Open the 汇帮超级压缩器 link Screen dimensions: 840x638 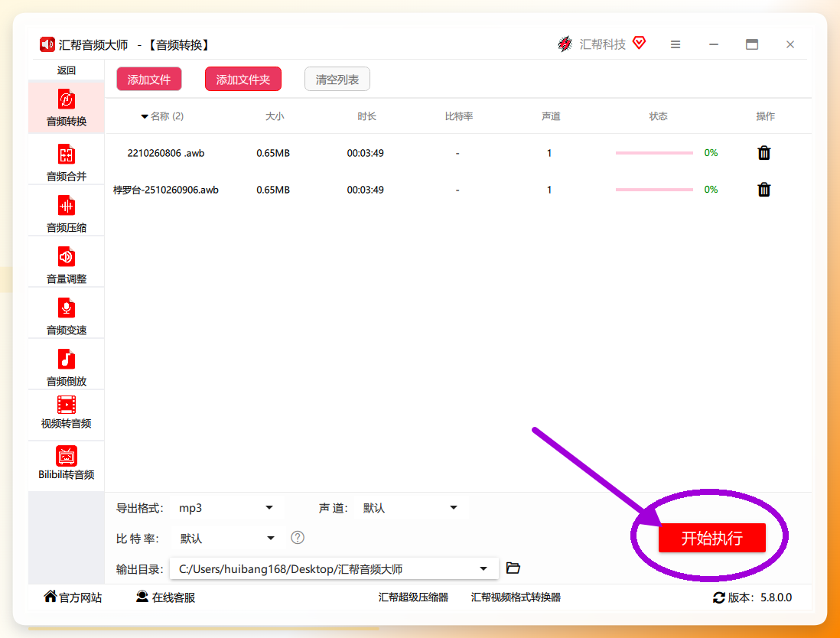413,597
